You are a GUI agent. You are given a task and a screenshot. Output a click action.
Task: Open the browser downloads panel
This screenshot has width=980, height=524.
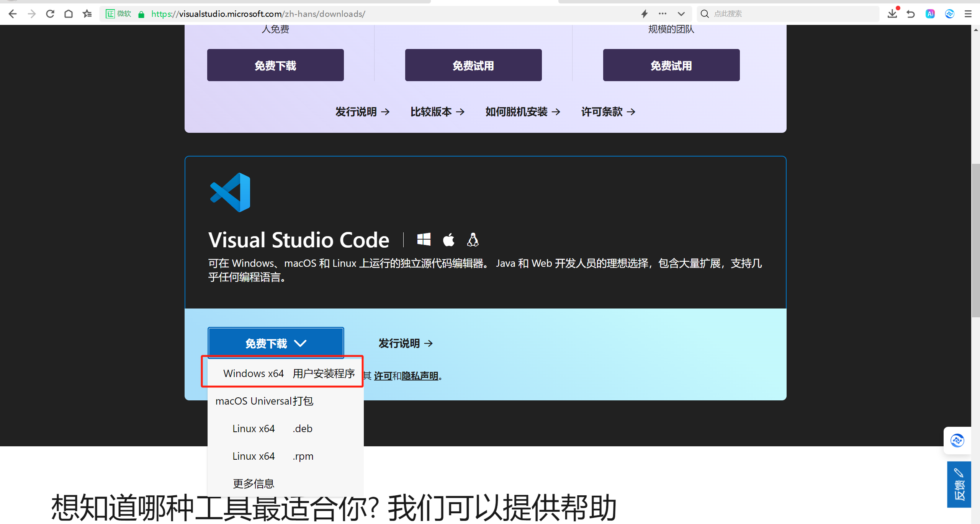click(892, 14)
